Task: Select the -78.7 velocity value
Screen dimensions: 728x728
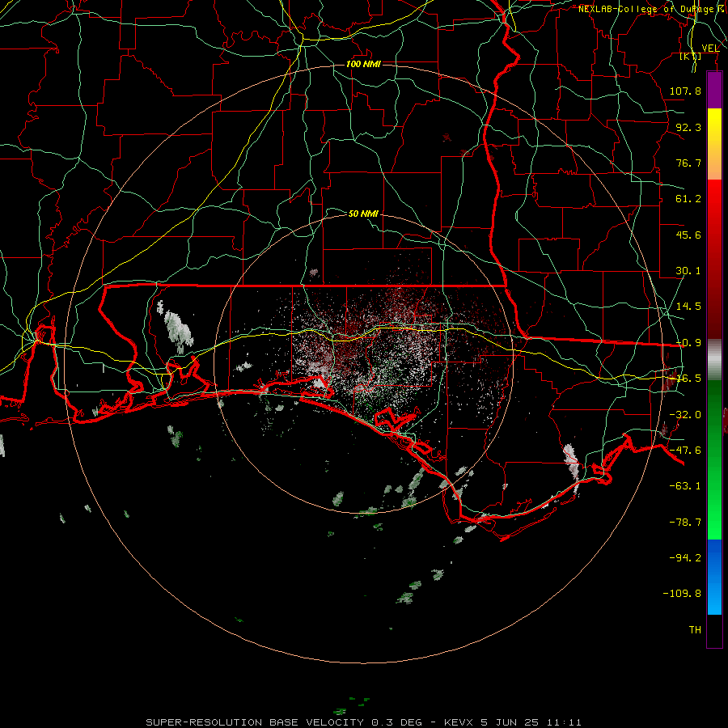Action: click(x=685, y=523)
